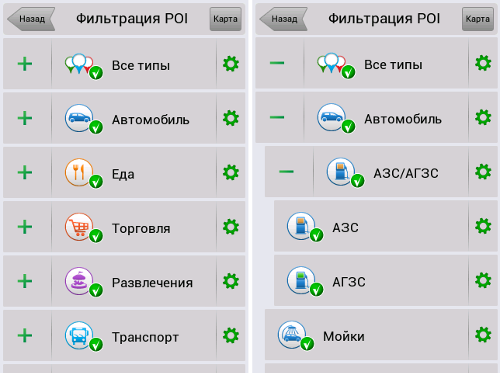
Task: Collapse Все типы in right panel
Action: 277,63
